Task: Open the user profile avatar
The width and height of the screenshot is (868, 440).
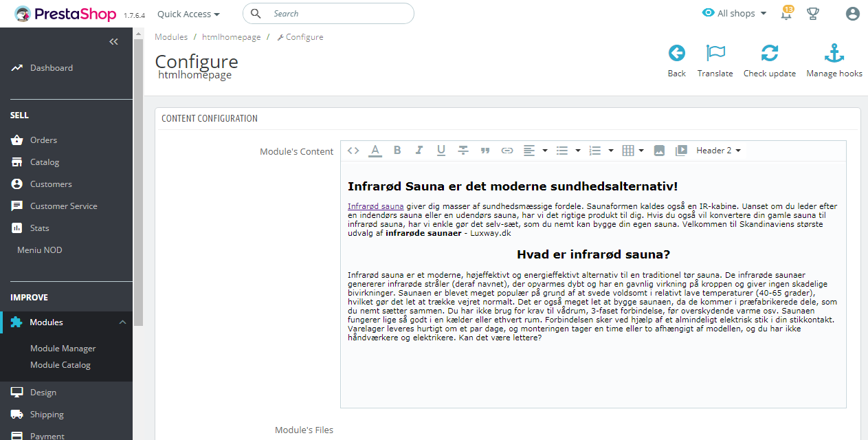Action: (853, 14)
